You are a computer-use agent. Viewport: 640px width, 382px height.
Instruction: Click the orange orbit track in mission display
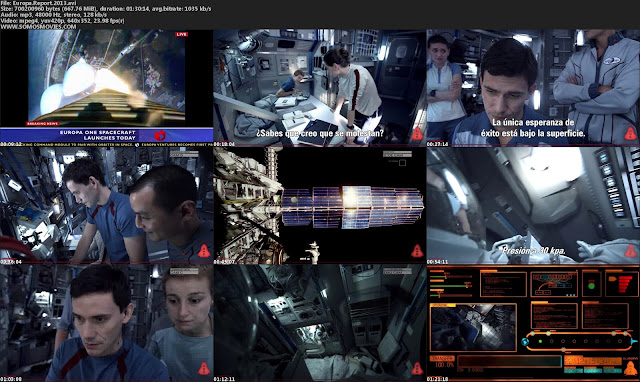(578, 341)
